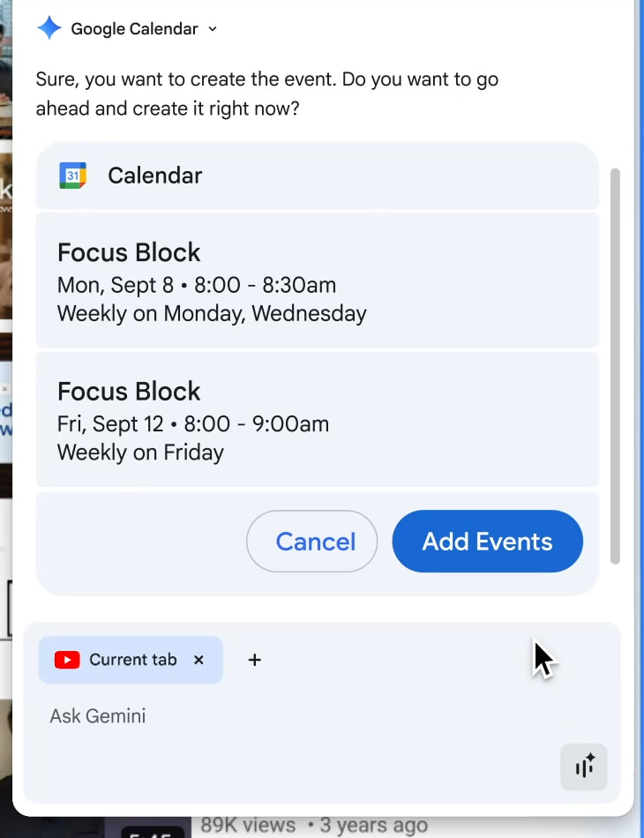Select the Monday Focus Block event card

coord(318,281)
